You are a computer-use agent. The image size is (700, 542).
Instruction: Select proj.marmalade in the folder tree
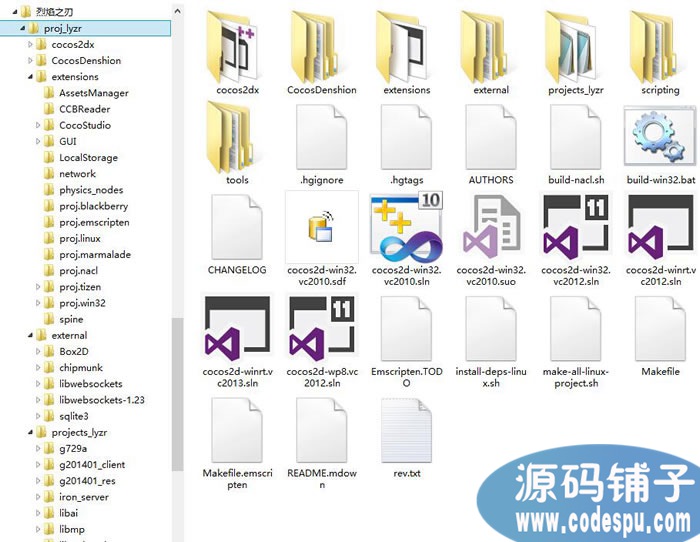(x=95, y=254)
